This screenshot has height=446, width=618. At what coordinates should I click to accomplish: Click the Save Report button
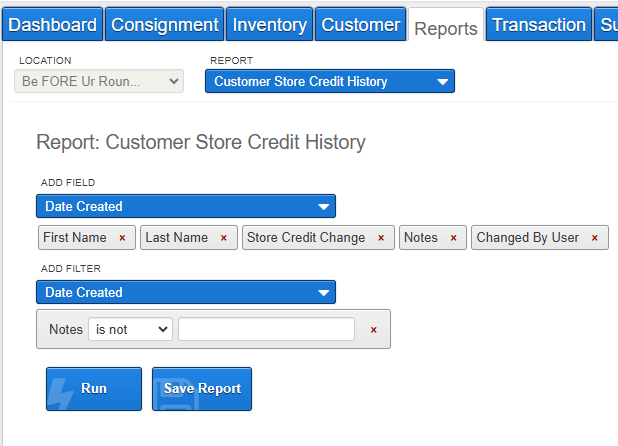coord(202,389)
